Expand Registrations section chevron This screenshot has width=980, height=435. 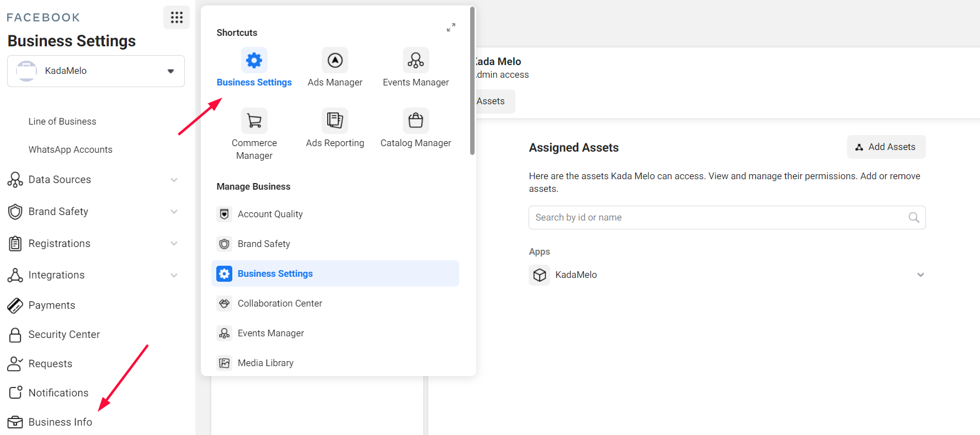[174, 243]
